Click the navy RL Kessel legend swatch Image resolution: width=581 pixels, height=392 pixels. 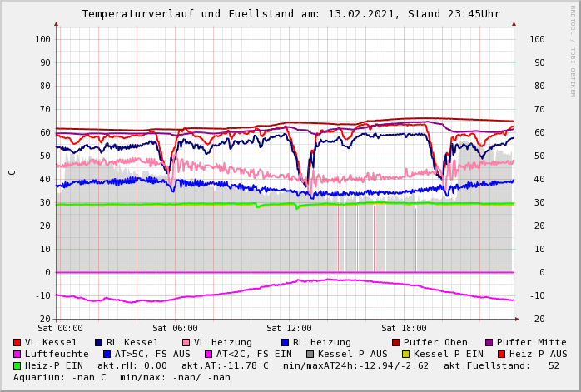click(x=99, y=342)
